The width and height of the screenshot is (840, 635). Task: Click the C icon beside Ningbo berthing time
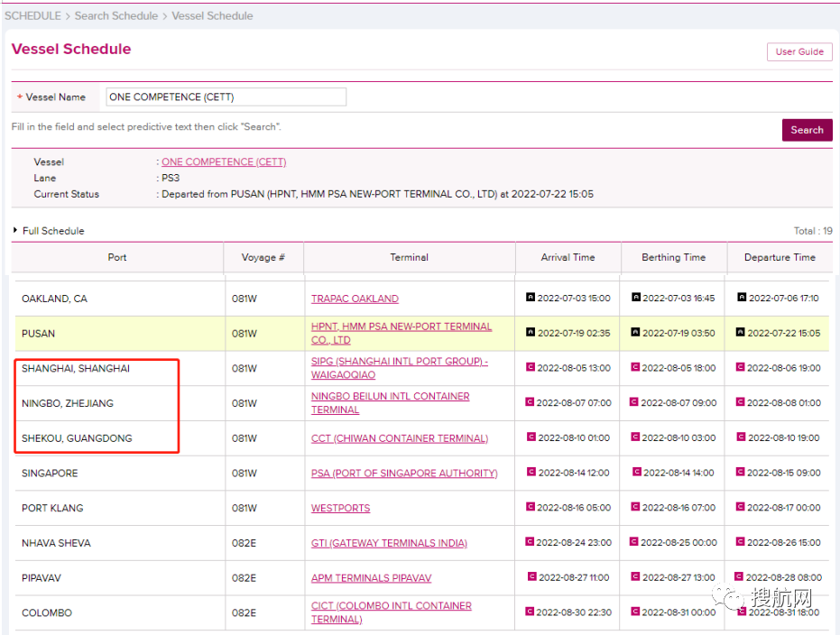(x=635, y=402)
